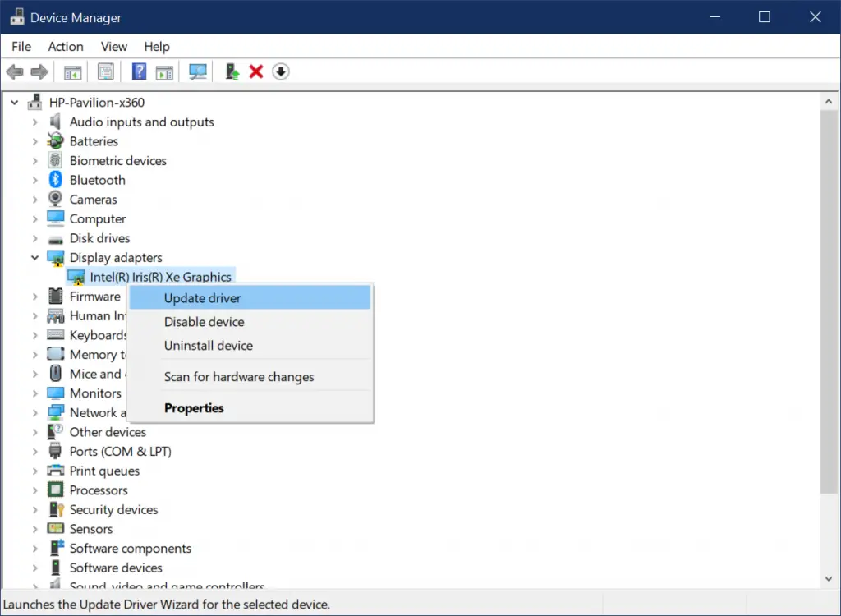Select the Print queues tree item
Viewport: 841px width, 616px height.
pyautogui.click(x=104, y=471)
